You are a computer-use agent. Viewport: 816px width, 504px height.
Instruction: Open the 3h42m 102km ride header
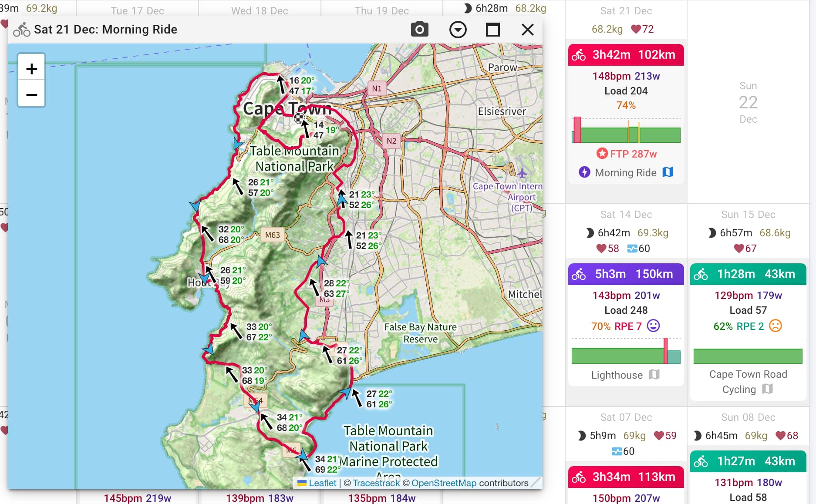tap(626, 55)
